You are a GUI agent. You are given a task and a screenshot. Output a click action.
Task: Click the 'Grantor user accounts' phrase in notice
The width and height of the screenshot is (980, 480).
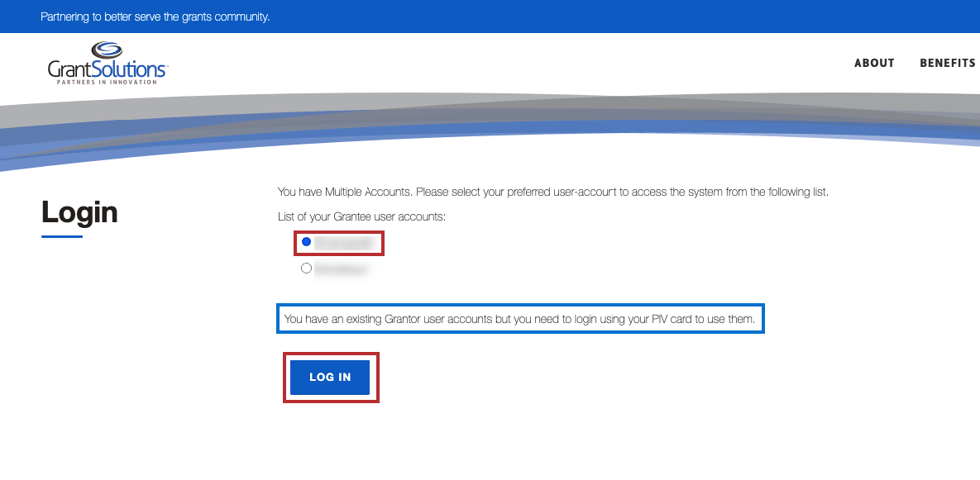pos(437,318)
